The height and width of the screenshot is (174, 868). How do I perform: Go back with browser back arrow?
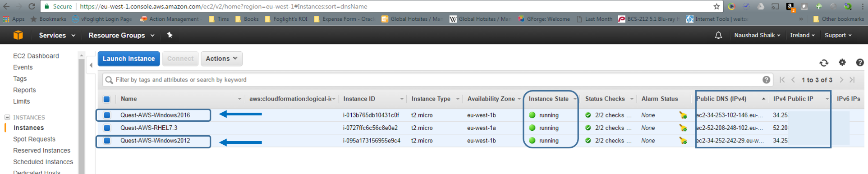pos(6,6)
